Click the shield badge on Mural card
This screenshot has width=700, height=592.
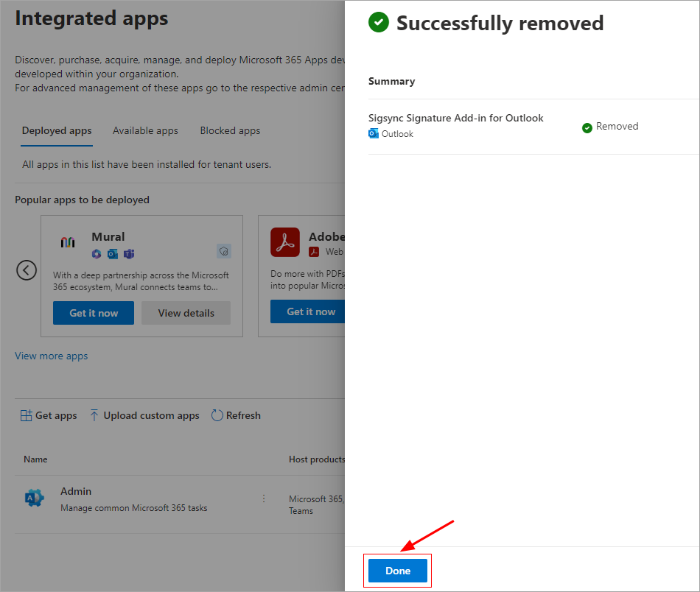pos(224,251)
